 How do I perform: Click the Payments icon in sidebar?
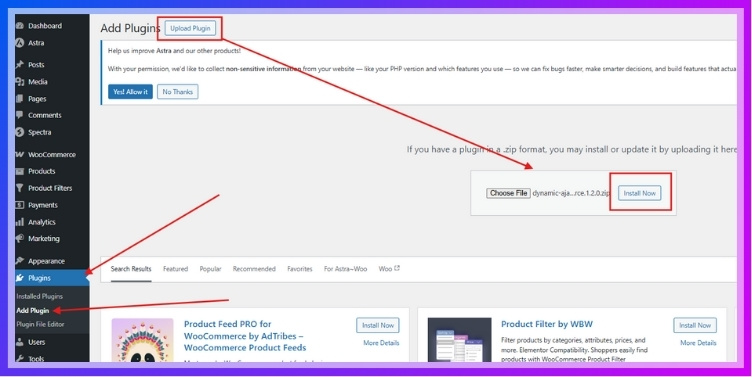point(20,205)
